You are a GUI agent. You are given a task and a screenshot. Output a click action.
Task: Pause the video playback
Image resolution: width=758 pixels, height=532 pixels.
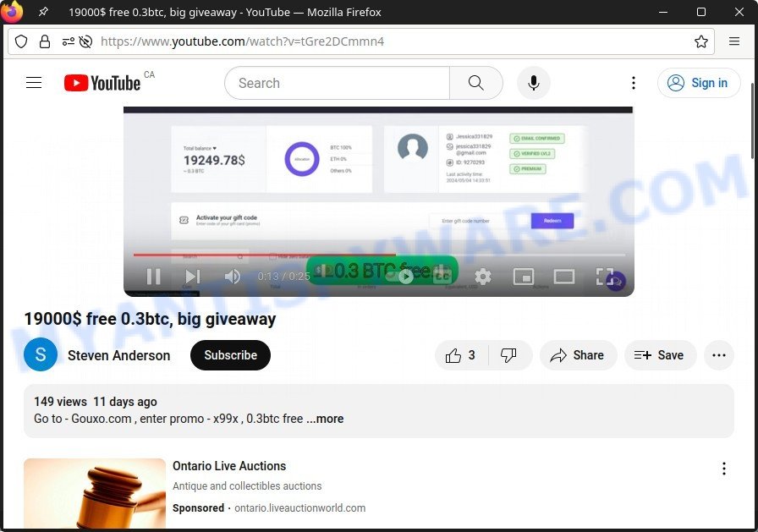pyautogui.click(x=154, y=277)
